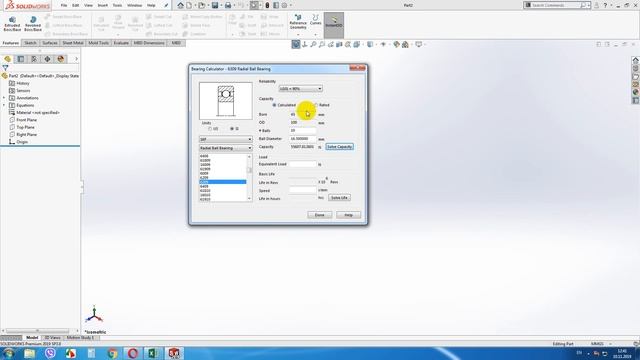Expand the Equations tree node
Viewport: 640px width, 360px height.
4,105
